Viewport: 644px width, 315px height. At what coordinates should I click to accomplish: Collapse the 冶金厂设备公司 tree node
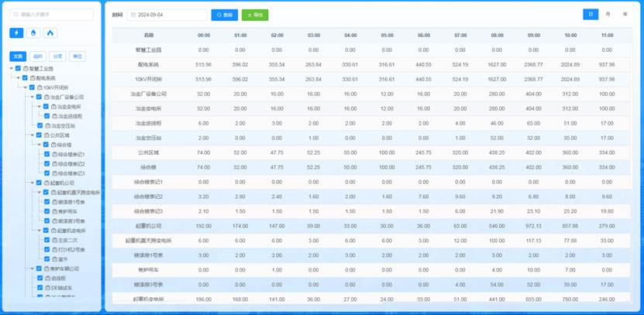(31, 97)
